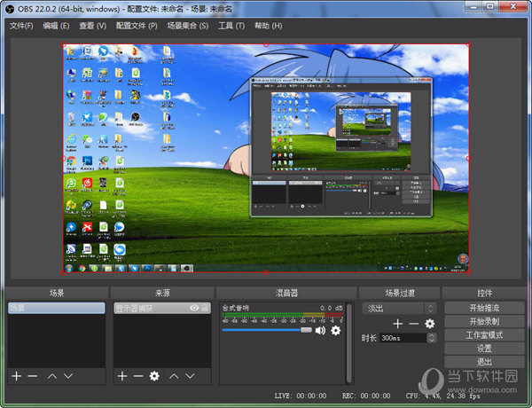
Task: Click the OBS desktop icon in the preview
Action: tap(136, 117)
